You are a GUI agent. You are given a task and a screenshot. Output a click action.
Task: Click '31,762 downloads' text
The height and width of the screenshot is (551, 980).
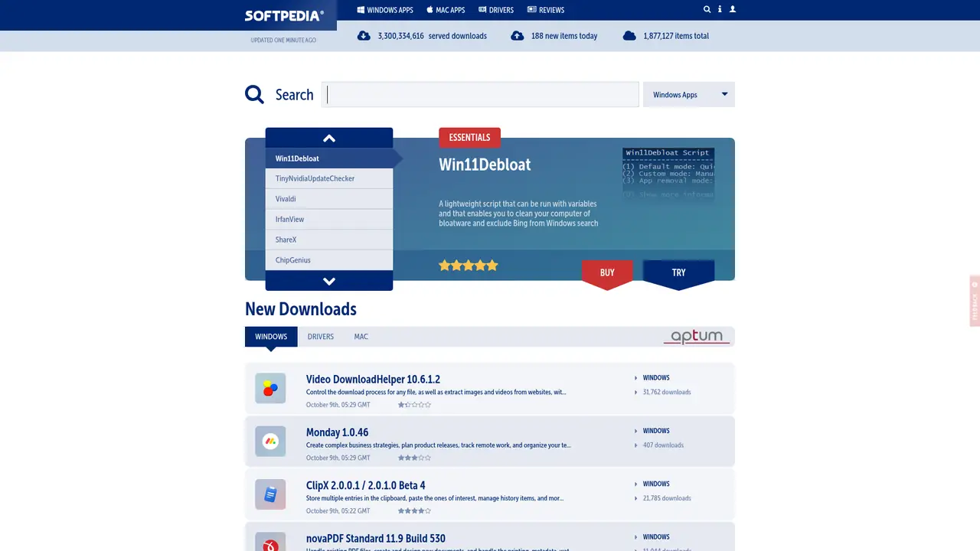pos(666,392)
